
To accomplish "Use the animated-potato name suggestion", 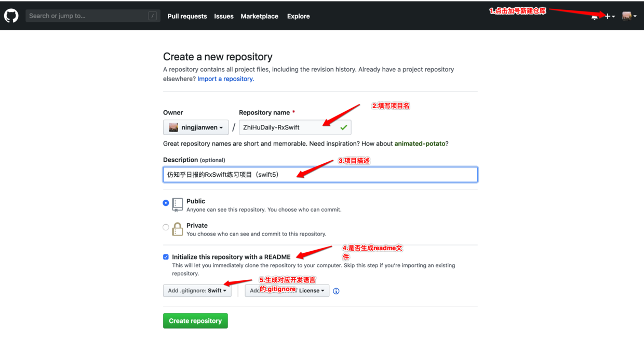I will pos(420,144).
